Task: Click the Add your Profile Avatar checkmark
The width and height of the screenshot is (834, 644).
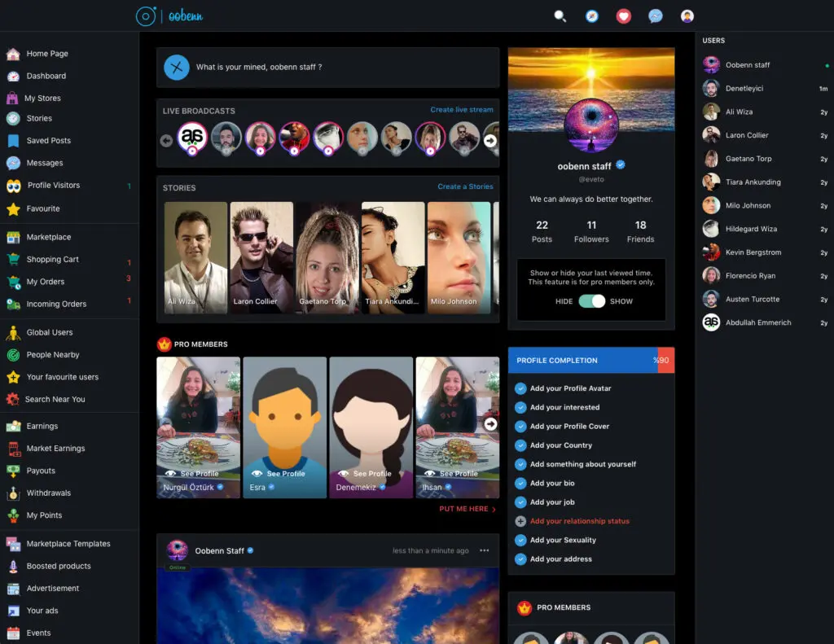Action: 520,388
